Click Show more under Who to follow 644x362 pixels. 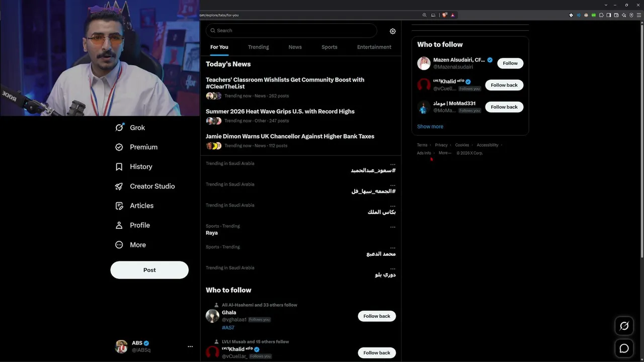430,127
